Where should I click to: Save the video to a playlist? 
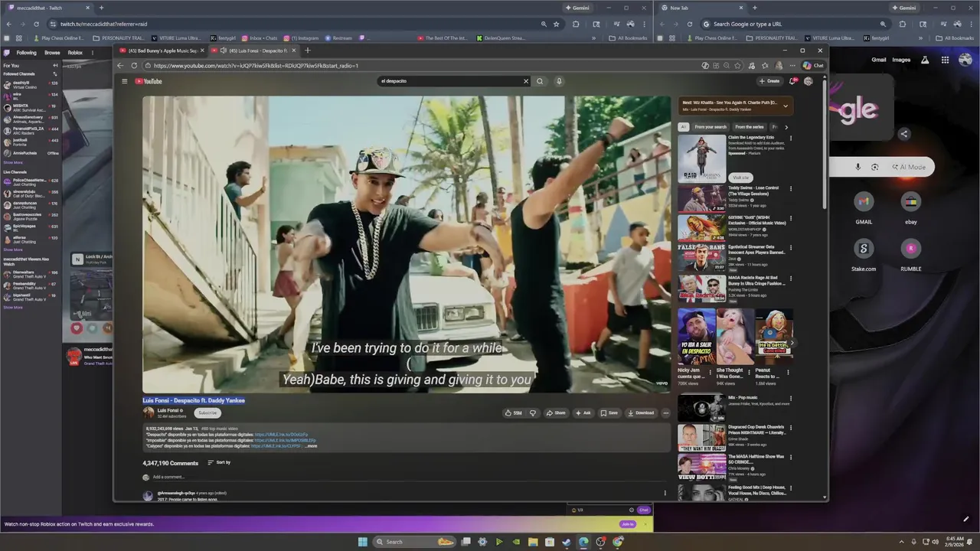pos(609,412)
